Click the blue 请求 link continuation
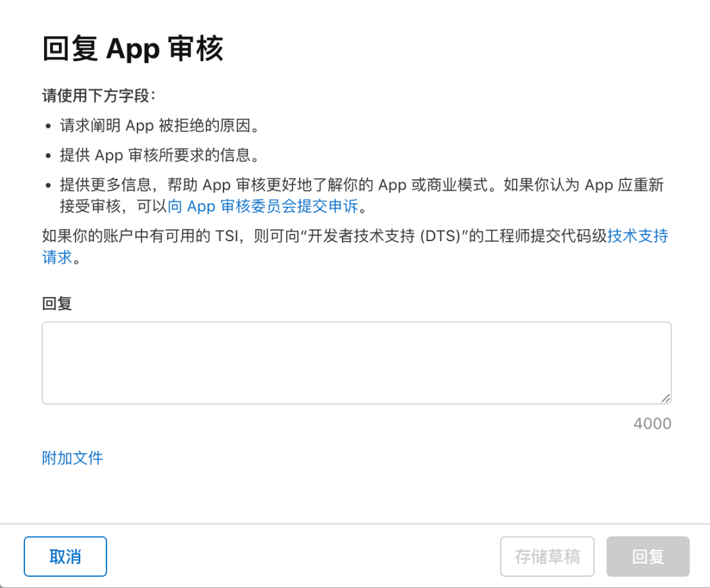This screenshot has width=710, height=588. [57, 257]
